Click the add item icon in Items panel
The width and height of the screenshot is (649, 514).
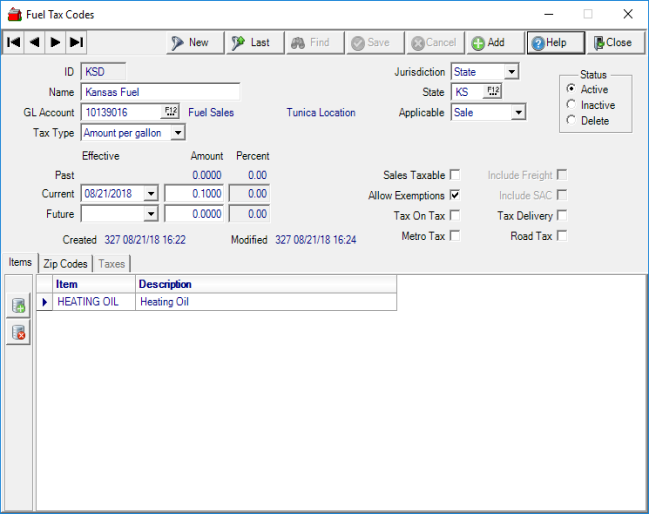tap(19, 306)
